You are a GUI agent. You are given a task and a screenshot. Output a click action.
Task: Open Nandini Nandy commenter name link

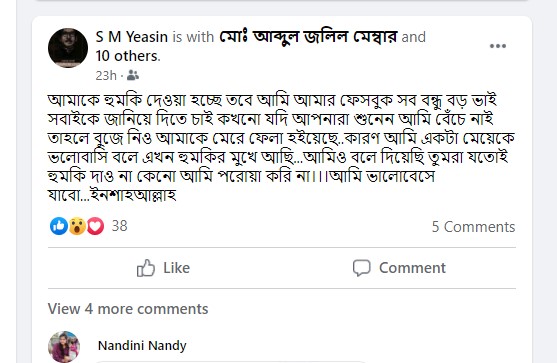[142, 346]
